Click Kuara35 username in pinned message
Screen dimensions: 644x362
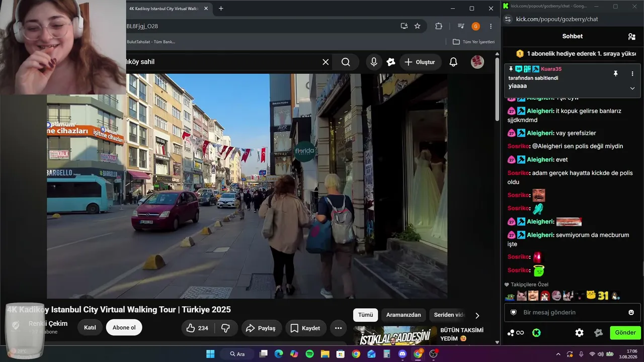[551, 69]
